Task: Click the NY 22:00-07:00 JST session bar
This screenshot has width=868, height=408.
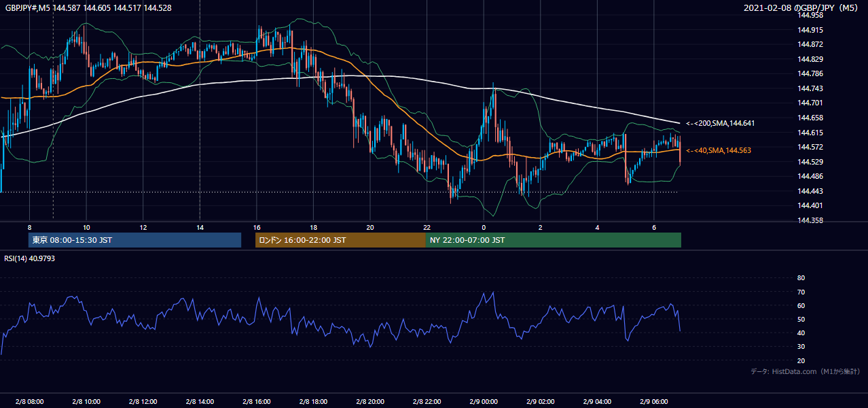Action: coord(554,240)
